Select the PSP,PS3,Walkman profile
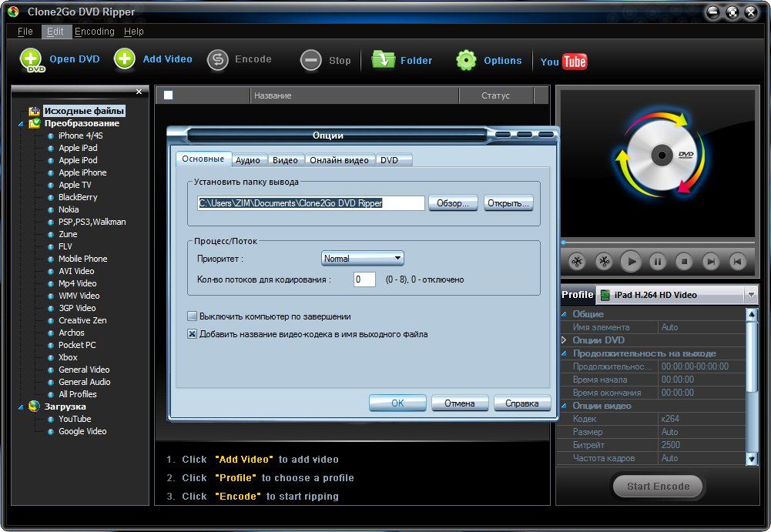The height and width of the screenshot is (532, 771). (x=92, y=222)
